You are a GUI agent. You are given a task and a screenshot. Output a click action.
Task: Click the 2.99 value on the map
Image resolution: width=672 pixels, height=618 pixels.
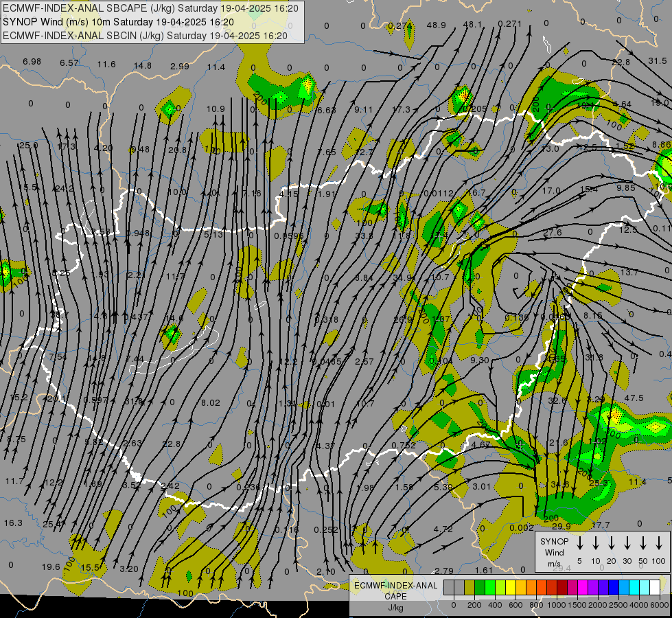(x=180, y=66)
